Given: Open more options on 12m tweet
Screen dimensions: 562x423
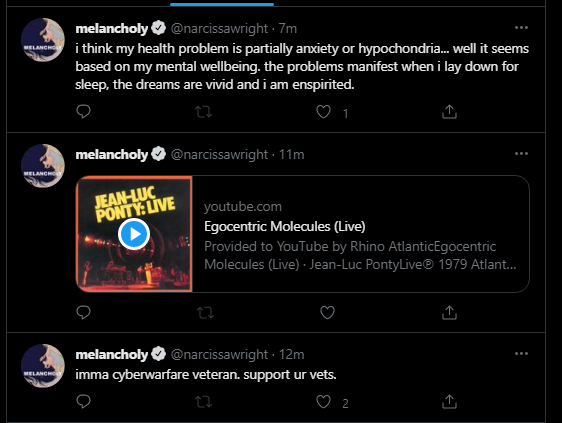Looking at the screenshot, I should pos(521,354).
